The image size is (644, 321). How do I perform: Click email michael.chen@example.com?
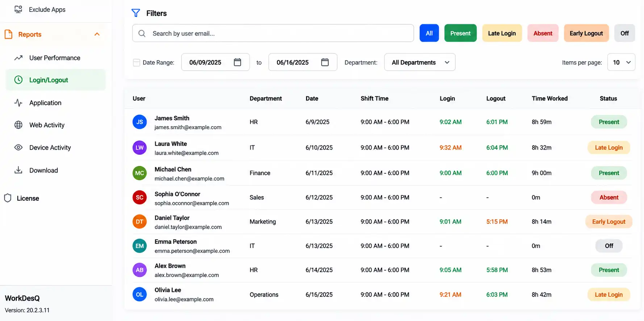pyautogui.click(x=189, y=178)
